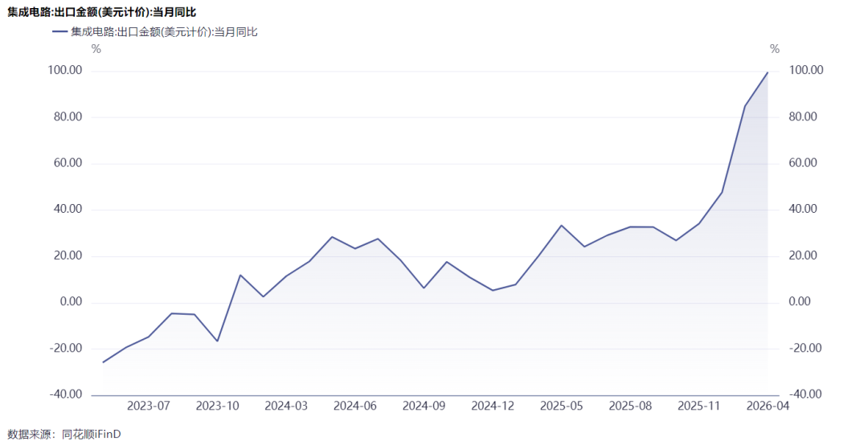Click the 2024-03 date label
The height and width of the screenshot is (441, 868).
click(286, 406)
